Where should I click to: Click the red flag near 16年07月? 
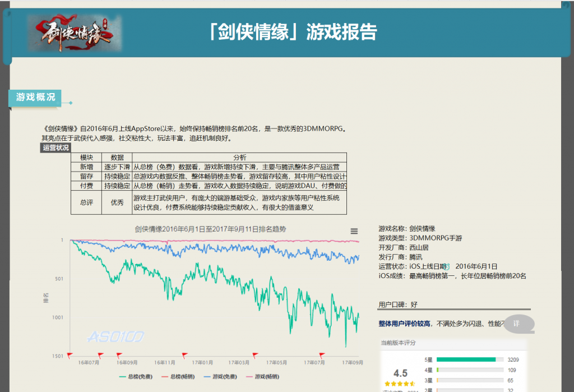[x=100, y=355]
